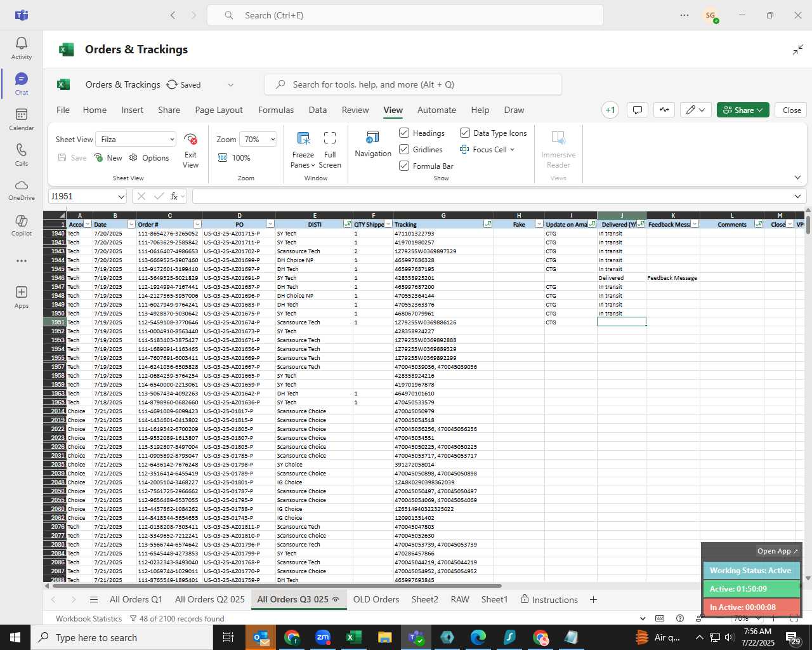
Task: Switch to the OLD Orders sheet
Action: click(376, 599)
